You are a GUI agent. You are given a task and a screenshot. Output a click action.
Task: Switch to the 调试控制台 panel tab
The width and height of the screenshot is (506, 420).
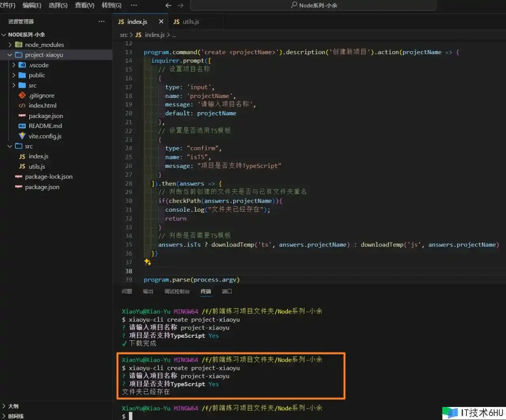[177, 291]
